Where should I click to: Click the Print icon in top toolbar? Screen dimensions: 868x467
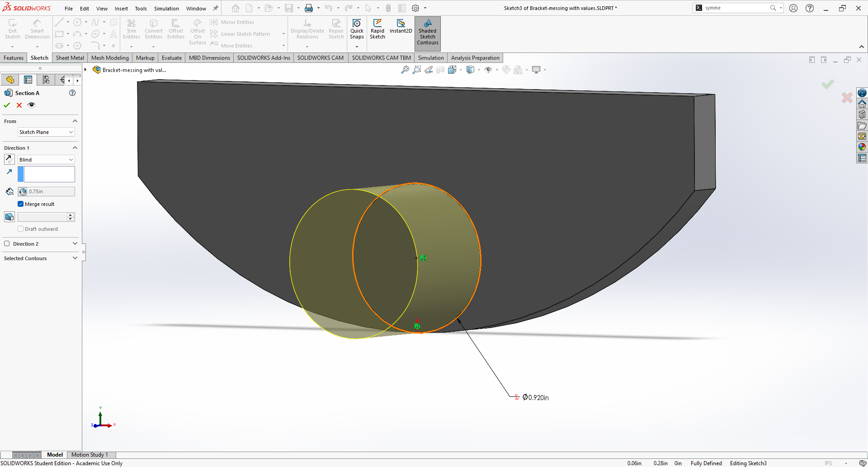pyautogui.click(x=309, y=8)
